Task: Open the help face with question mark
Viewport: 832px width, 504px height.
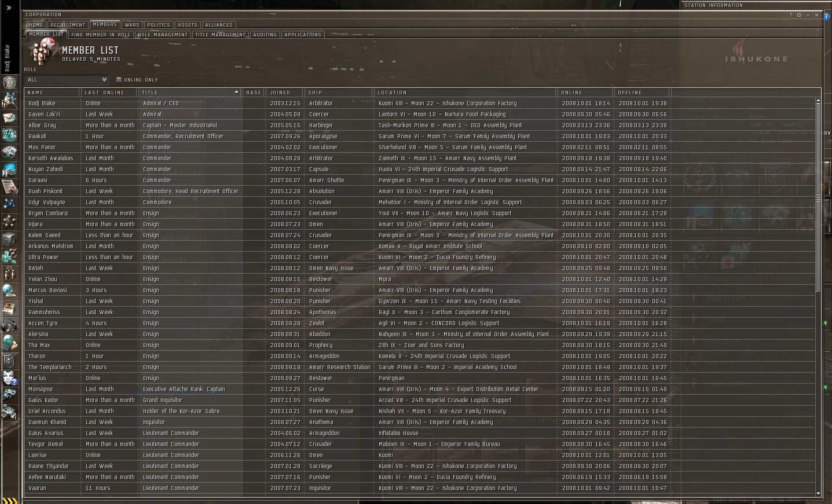Action: (10, 378)
